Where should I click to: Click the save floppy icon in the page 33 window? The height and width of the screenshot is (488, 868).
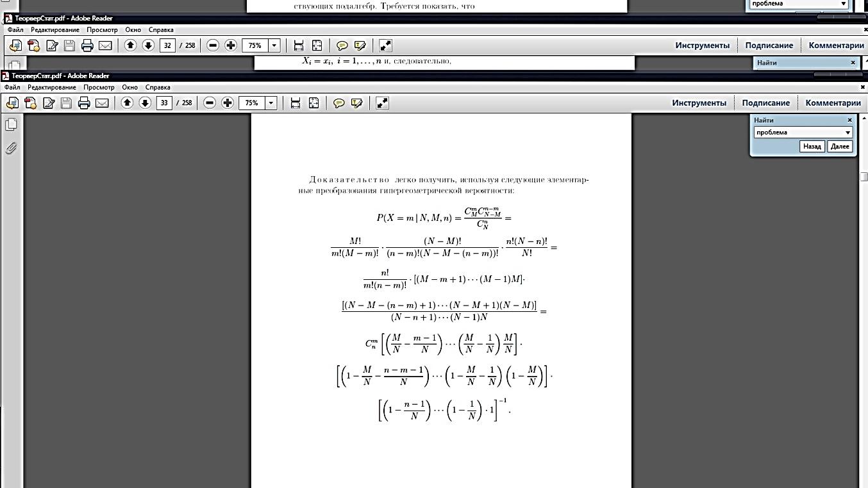[66, 102]
